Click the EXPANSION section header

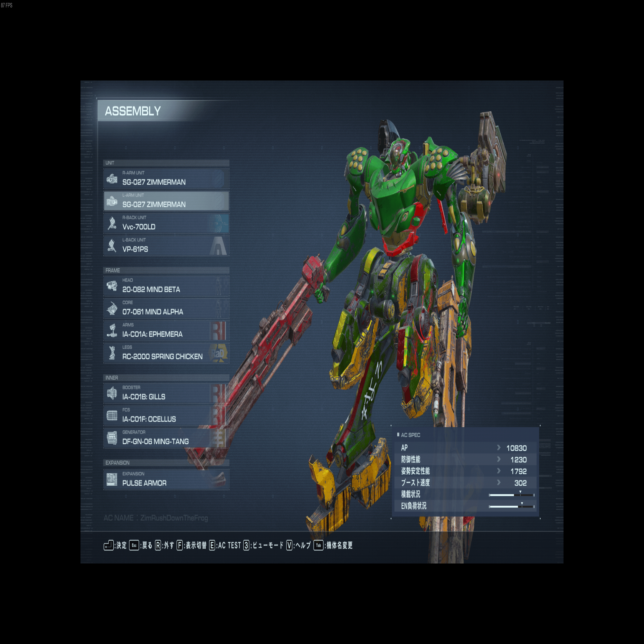pos(166,463)
